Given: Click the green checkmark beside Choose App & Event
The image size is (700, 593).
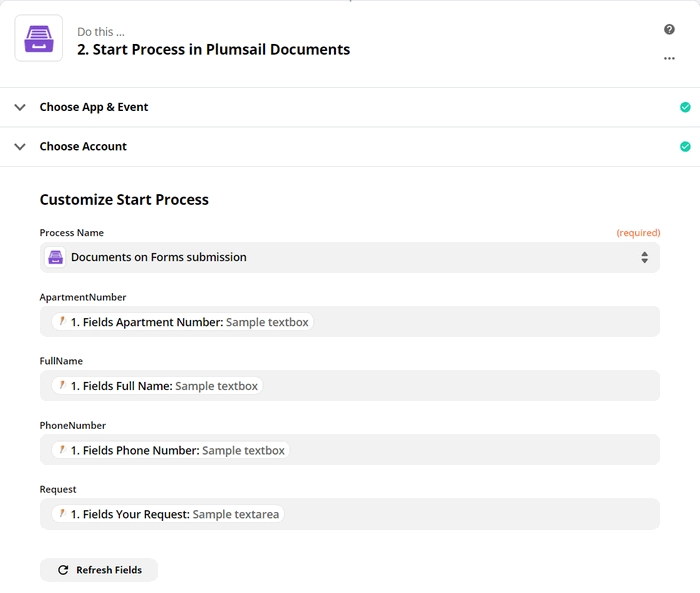Looking at the screenshot, I should [685, 107].
